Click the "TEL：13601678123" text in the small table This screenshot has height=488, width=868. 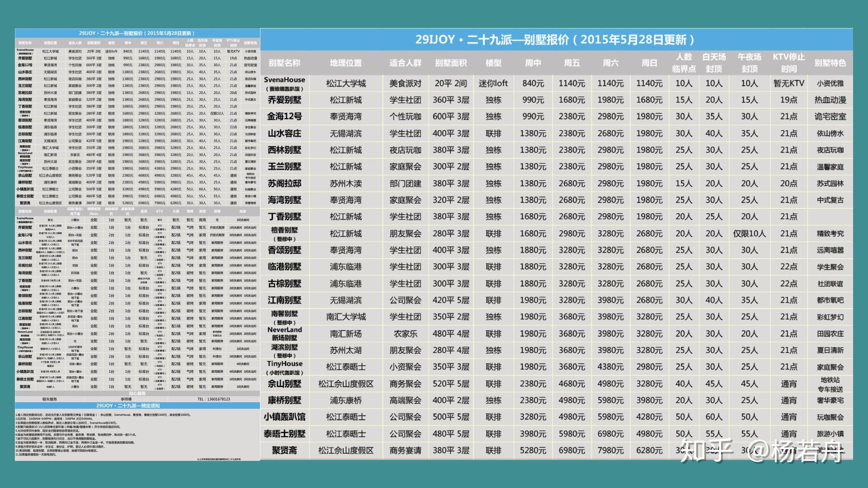[213, 399]
